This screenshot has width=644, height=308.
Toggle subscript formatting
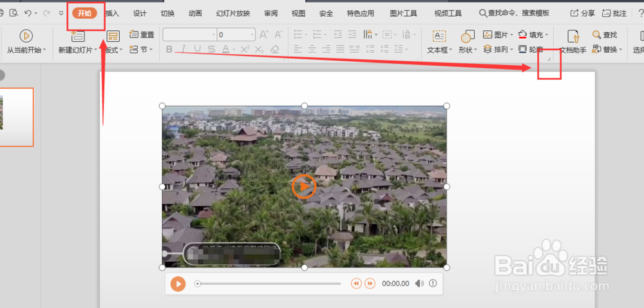point(259,49)
